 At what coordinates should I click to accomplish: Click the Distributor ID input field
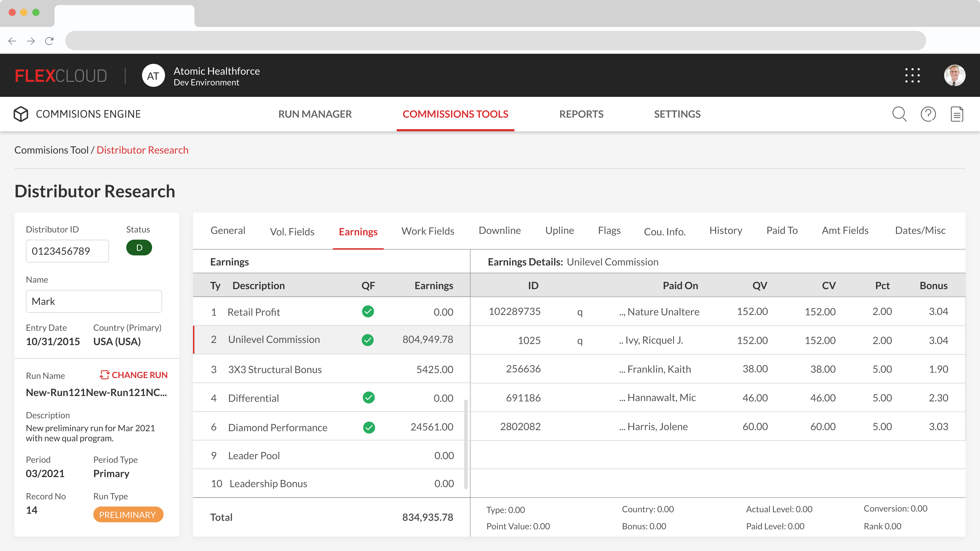click(x=67, y=251)
